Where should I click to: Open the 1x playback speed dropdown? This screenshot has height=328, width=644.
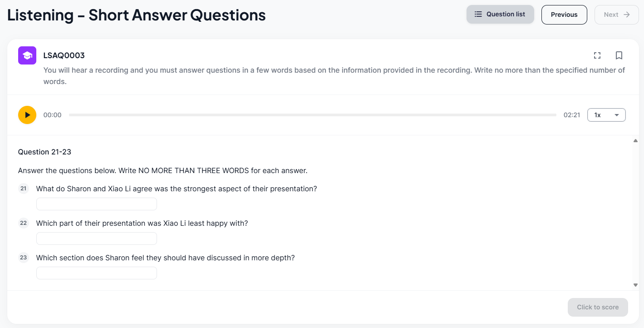pos(606,115)
